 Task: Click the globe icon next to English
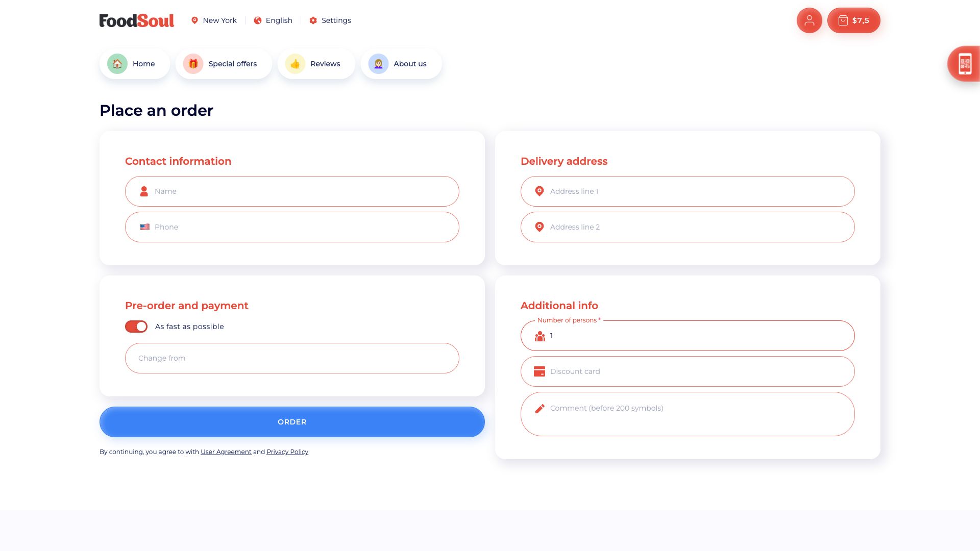[258, 20]
